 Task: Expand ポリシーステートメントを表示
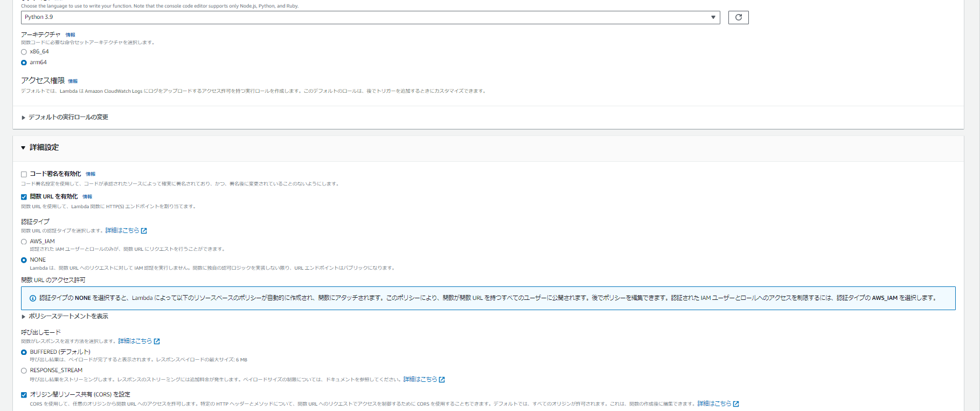coord(65,316)
